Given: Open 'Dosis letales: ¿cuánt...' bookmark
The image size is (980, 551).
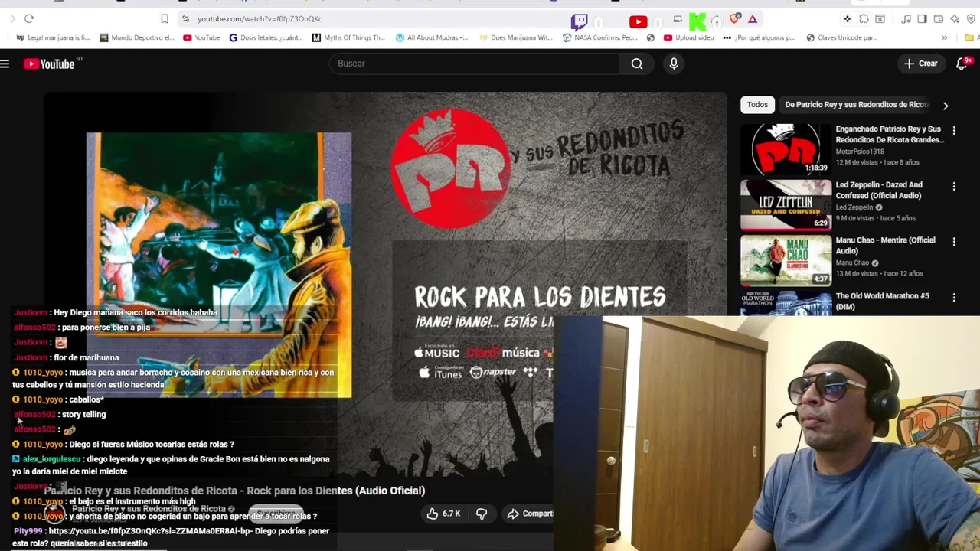Looking at the screenshot, I should tap(266, 37).
